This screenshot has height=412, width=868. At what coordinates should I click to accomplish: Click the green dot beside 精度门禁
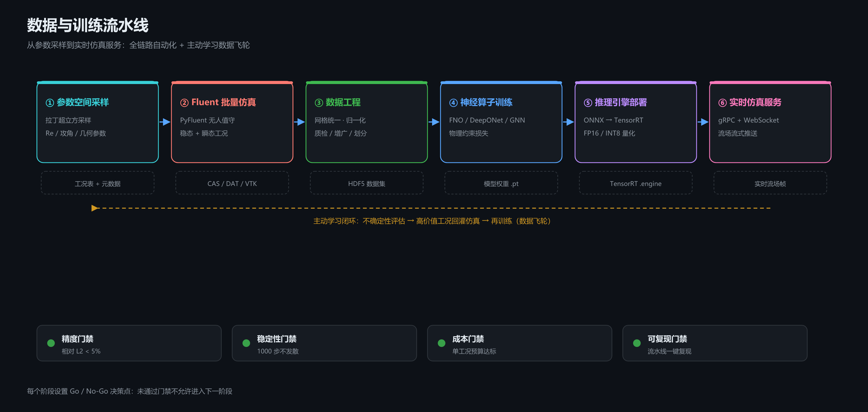tap(51, 343)
